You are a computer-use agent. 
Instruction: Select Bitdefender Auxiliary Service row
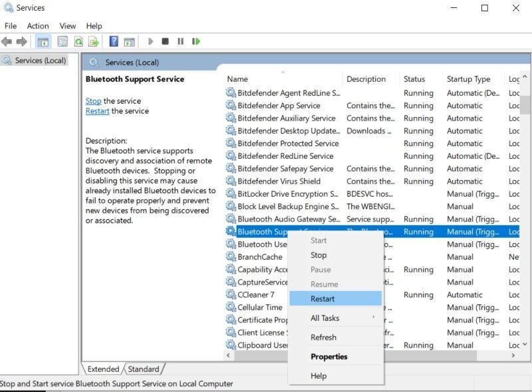point(372,118)
